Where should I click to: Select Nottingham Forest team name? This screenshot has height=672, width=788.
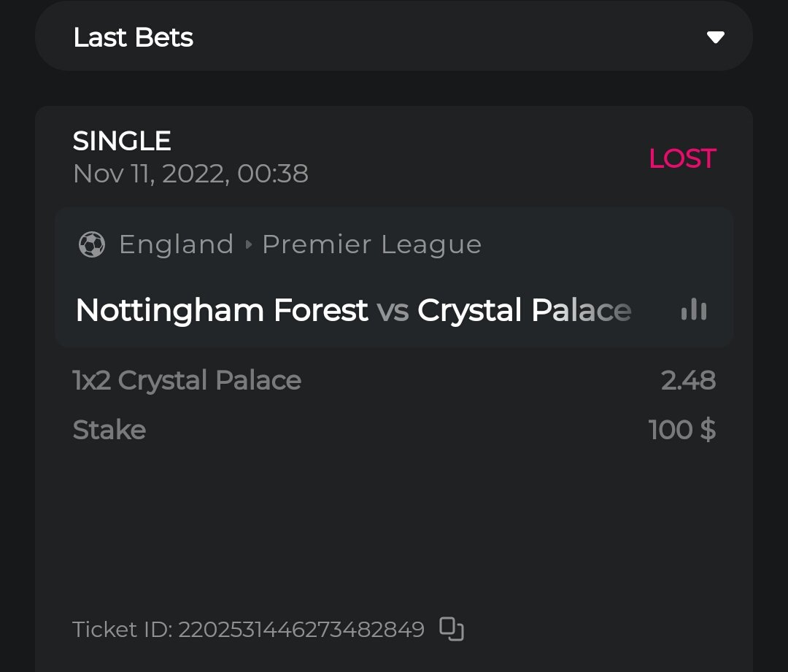coord(221,311)
